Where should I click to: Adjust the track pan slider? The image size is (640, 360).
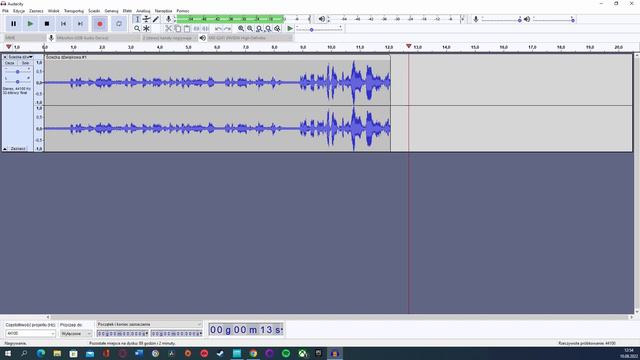tap(18, 82)
